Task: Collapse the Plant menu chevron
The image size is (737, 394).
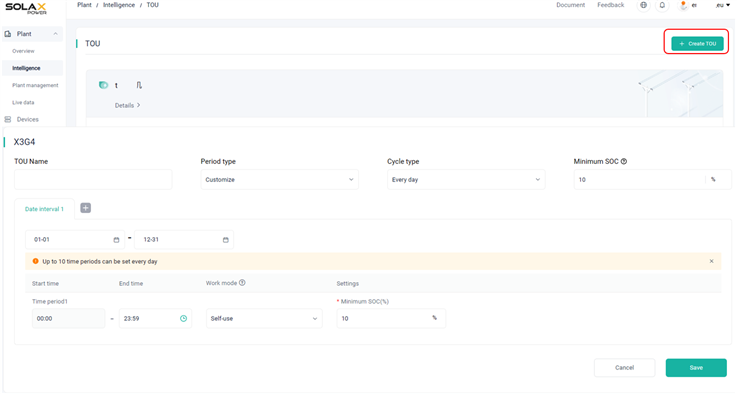Action: (x=55, y=34)
